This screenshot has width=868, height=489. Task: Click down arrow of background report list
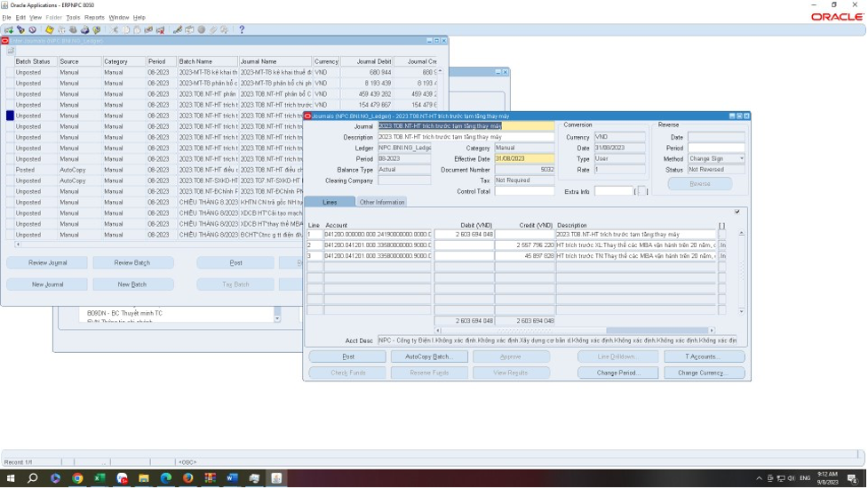point(277,319)
